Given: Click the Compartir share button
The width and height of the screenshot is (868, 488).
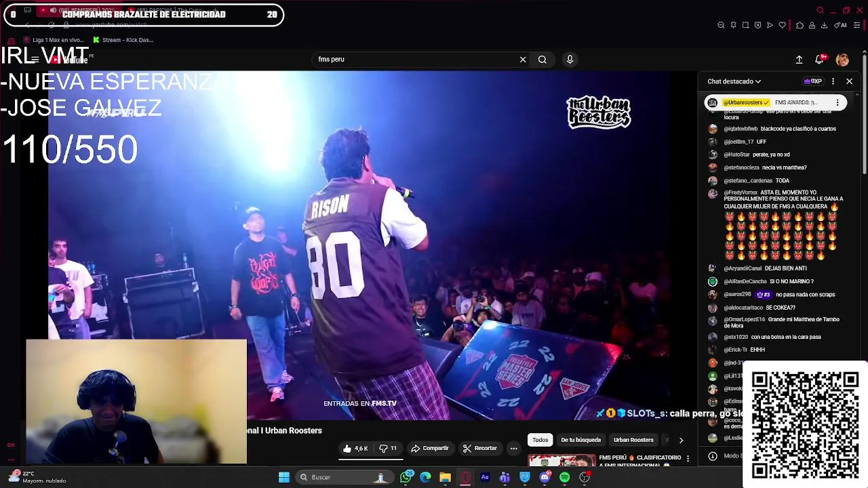Looking at the screenshot, I should pos(430,449).
